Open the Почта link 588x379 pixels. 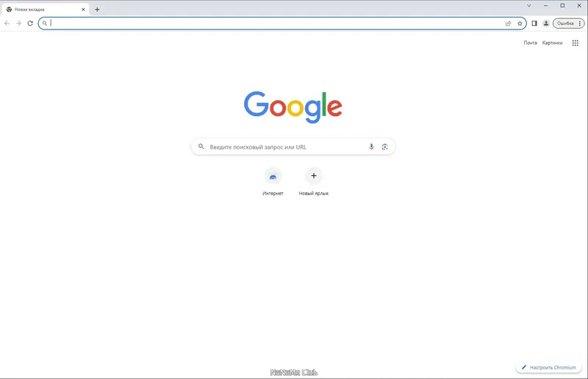[530, 43]
